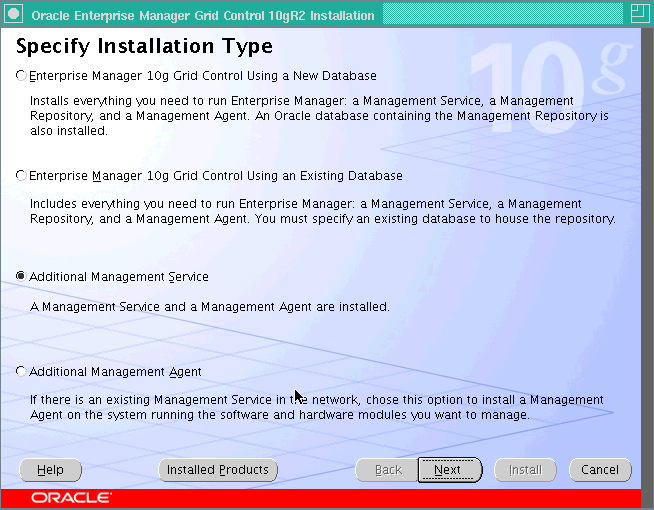Click the Oracle logo in the red footer

coord(71,498)
